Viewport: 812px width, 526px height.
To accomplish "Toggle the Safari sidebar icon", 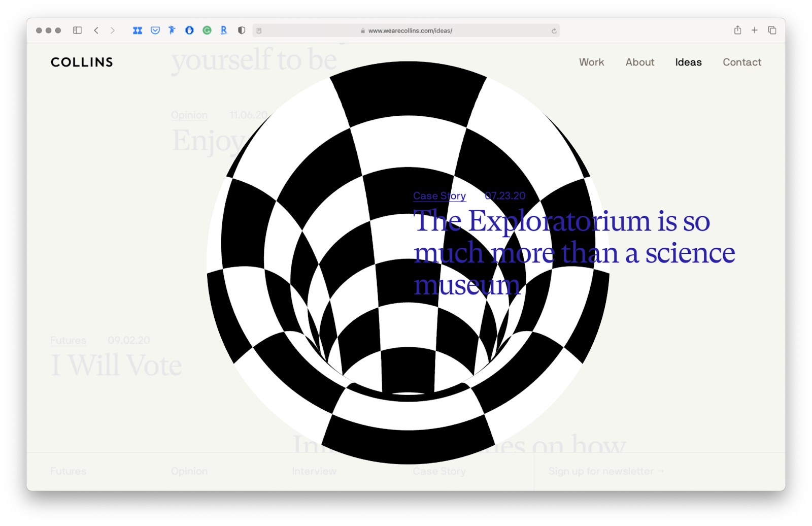I will [77, 30].
